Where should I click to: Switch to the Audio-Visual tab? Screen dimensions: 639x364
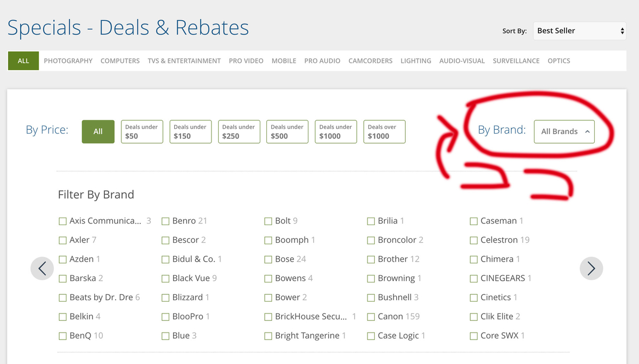[x=462, y=61]
